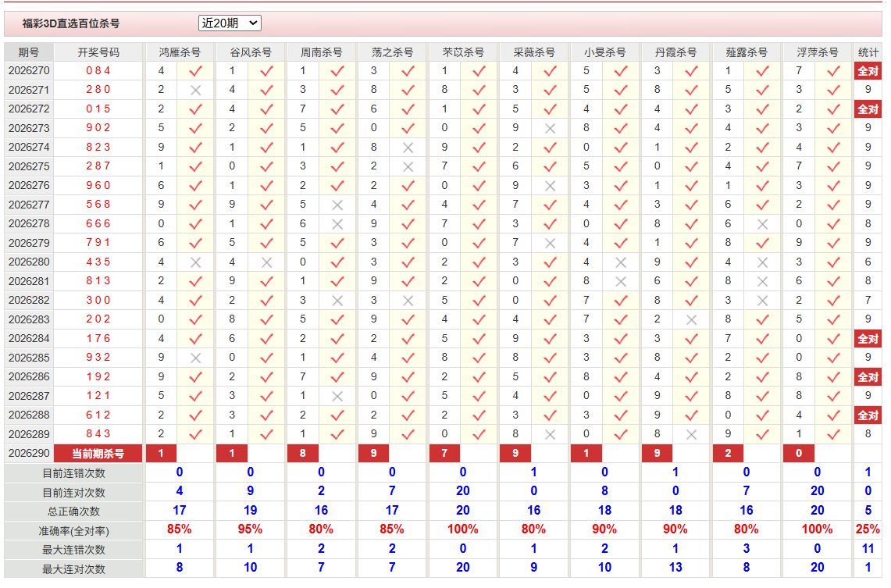This screenshot has width=891, height=588.
Task: Click the 目前连错次数 row label
Action: [x=73, y=473]
